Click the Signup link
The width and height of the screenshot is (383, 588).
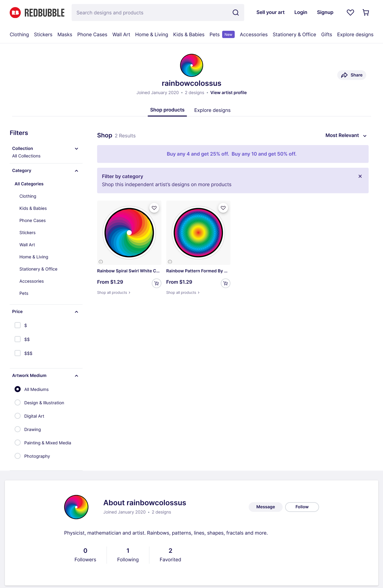(325, 12)
